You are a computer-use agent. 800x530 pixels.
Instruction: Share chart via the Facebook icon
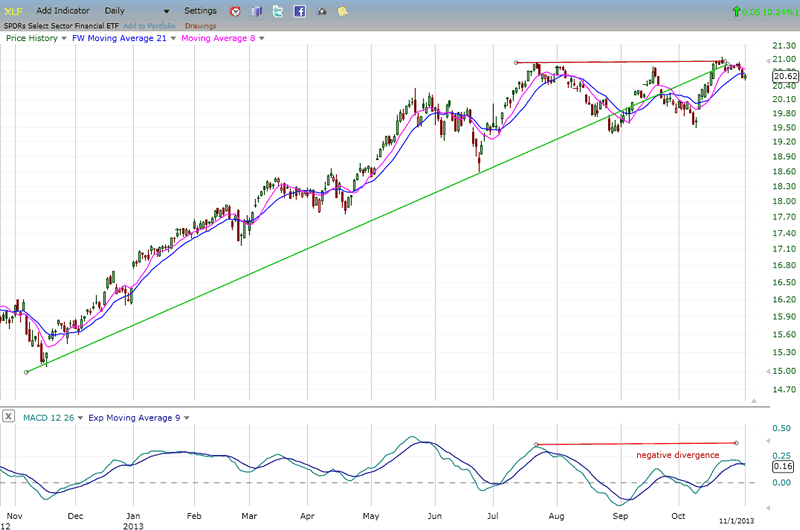pos(300,11)
